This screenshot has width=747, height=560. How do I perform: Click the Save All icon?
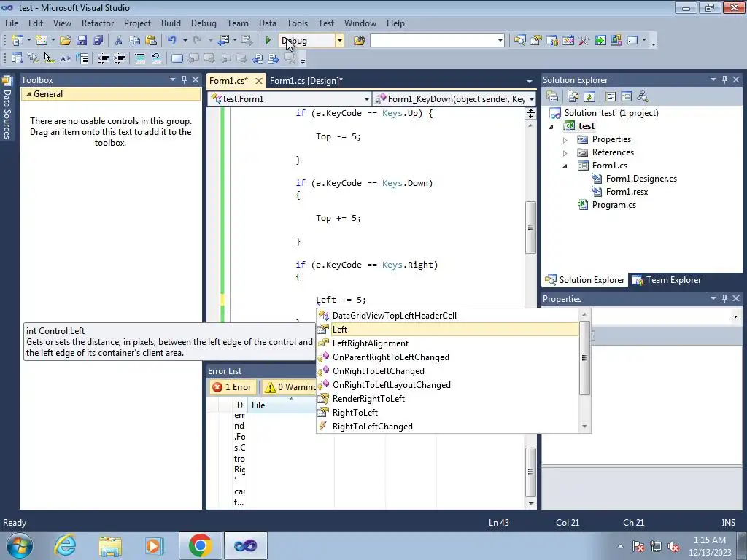coord(98,41)
